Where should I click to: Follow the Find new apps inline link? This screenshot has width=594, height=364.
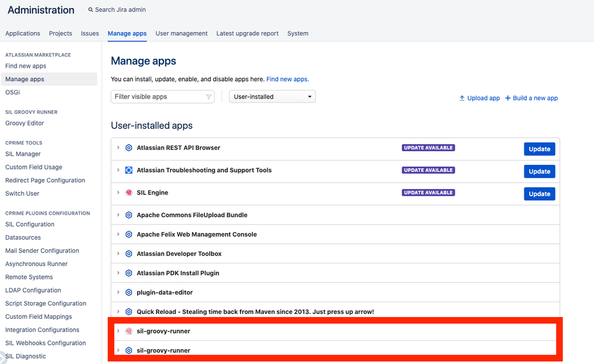(x=288, y=79)
